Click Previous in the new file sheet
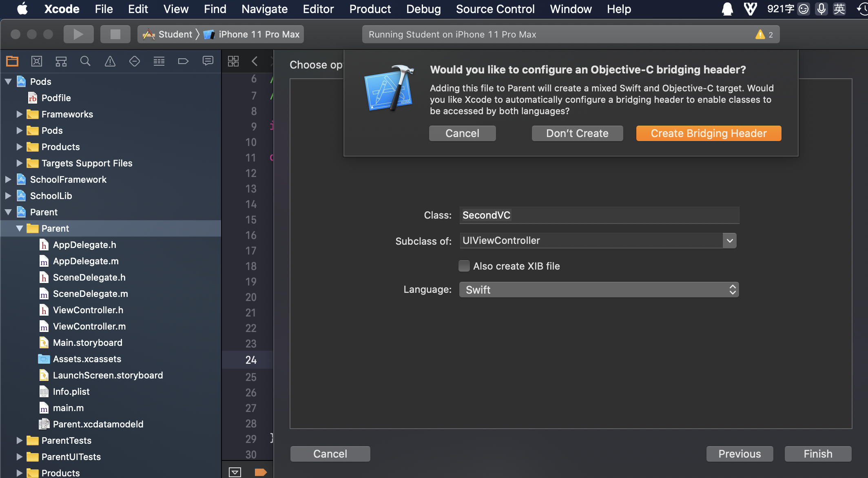This screenshot has width=868, height=478. pos(740,454)
